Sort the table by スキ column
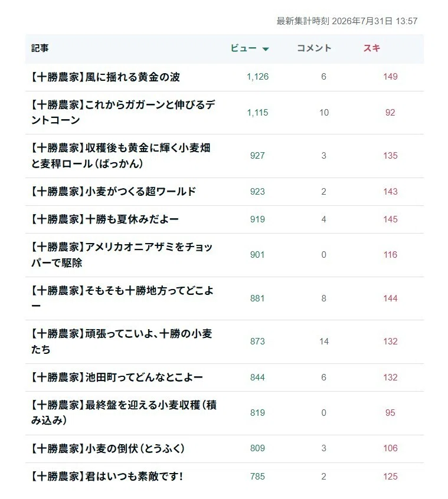The width and height of the screenshot is (448, 499). pos(372,48)
